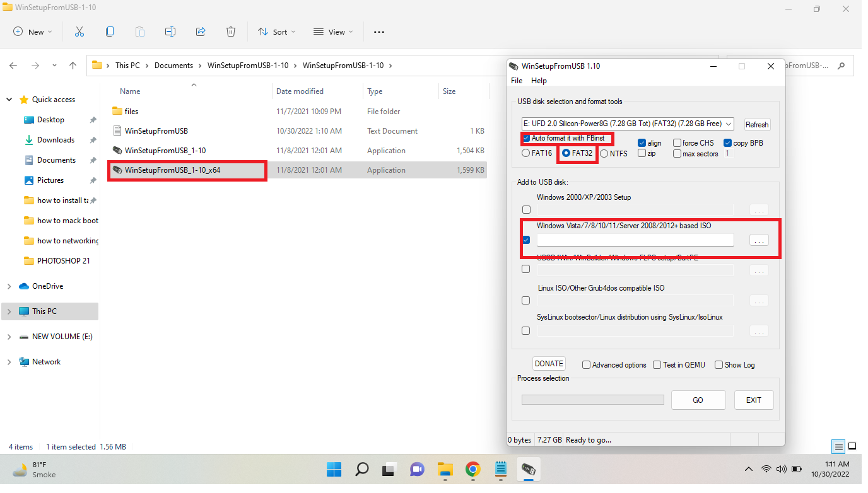Open the Help menu in WinSetupFromUSB
Screen dimensions: 868x493
pyautogui.click(x=539, y=81)
